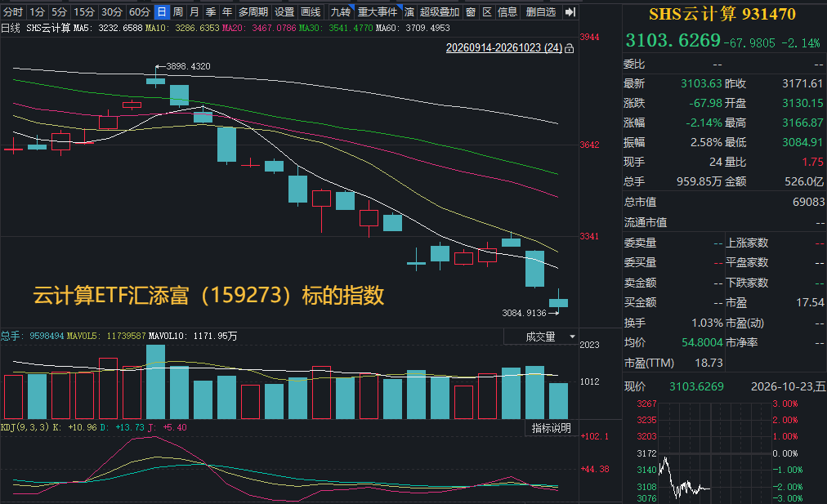Click the SHS云计算 931470 title
The image size is (827, 504).
point(722,14)
